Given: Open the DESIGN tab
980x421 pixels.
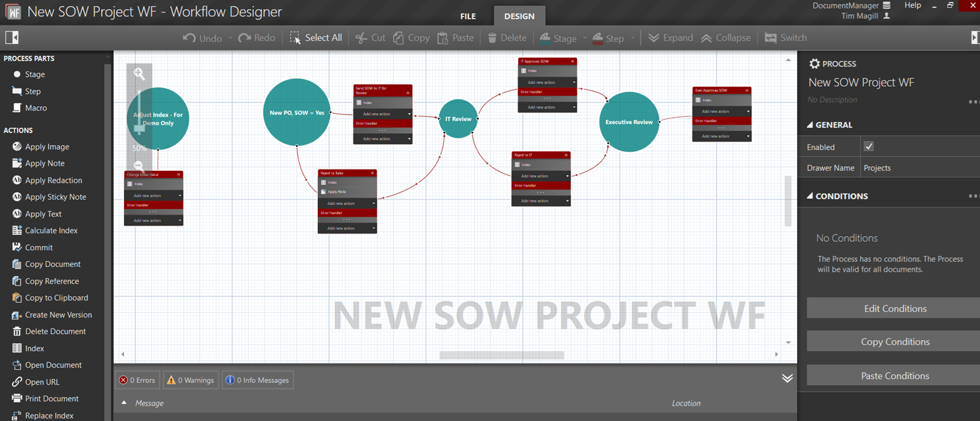Looking at the screenshot, I should 519,16.
